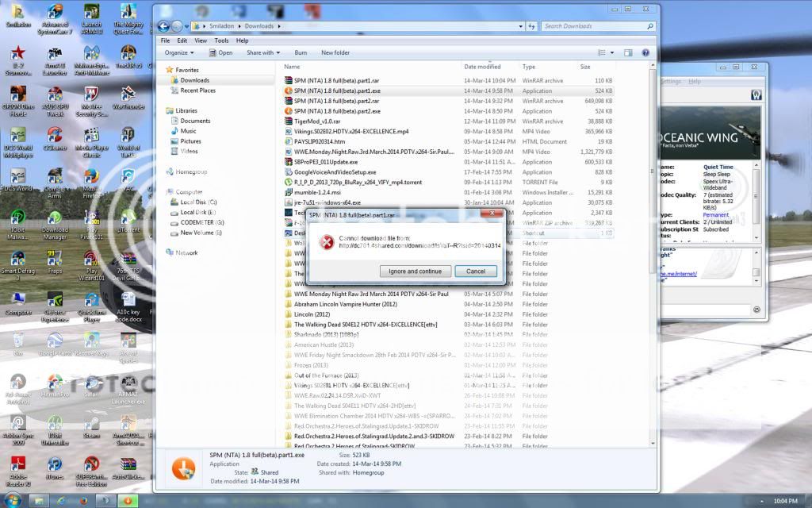812x508 pixels.
Task: Click the Firefox taskbar icon
Action: 83,501
